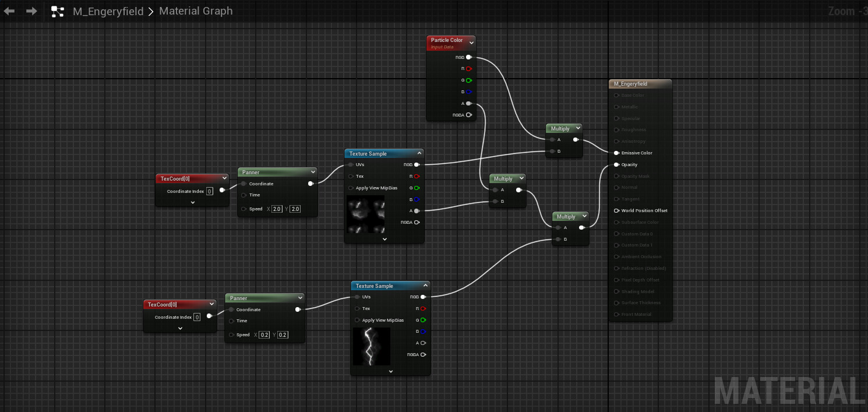Image resolution: width=868 pixels, height=412 pixels.
Task: Edit Coordinate Index on the TexCoord feeding the 0.2-speed Panner
Action: coord(197,317)
